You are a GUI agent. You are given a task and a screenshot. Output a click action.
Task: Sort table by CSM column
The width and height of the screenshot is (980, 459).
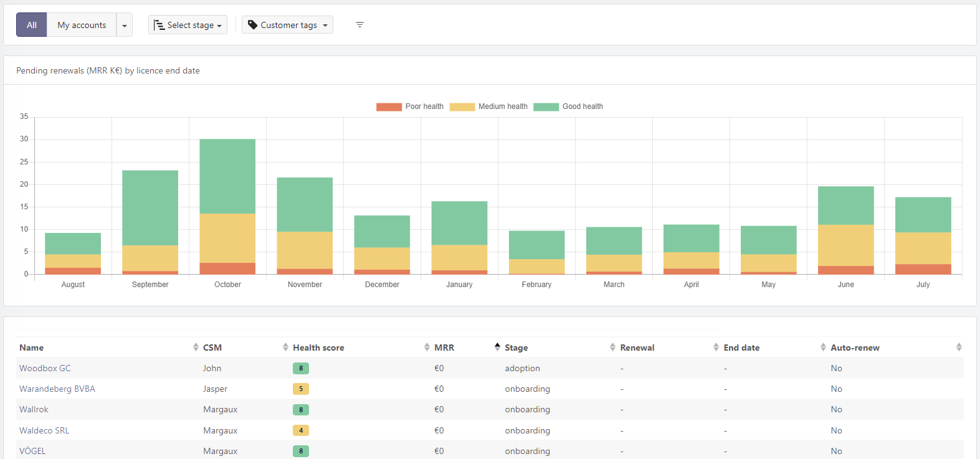click(x=212, y=348)
